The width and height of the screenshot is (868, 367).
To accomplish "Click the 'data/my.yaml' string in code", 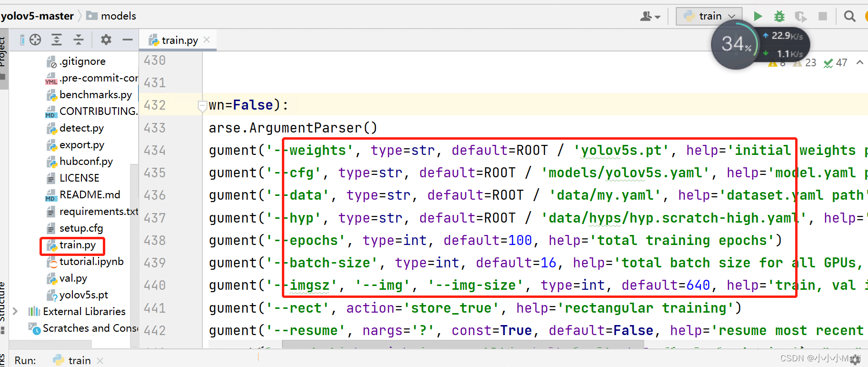I will (x=605, y=195).
